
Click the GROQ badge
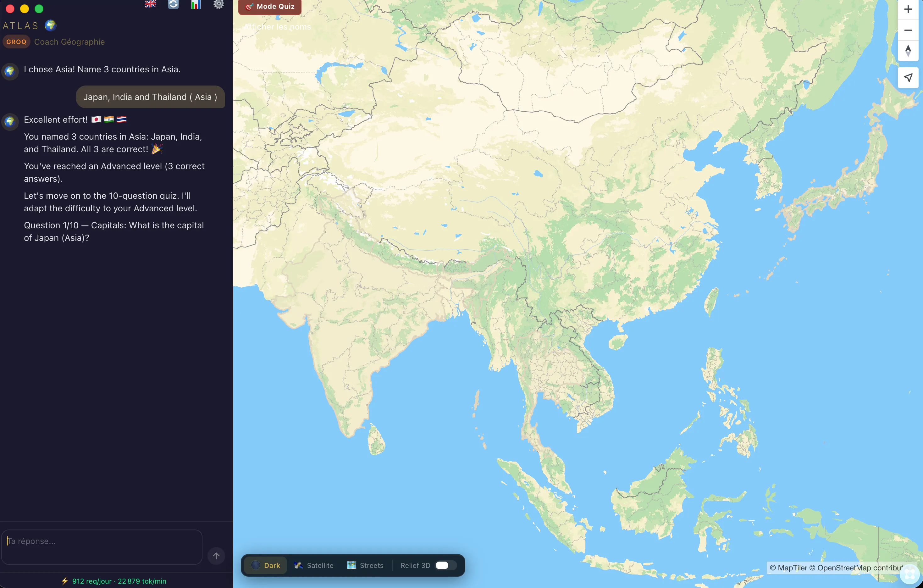coord(16,42)
